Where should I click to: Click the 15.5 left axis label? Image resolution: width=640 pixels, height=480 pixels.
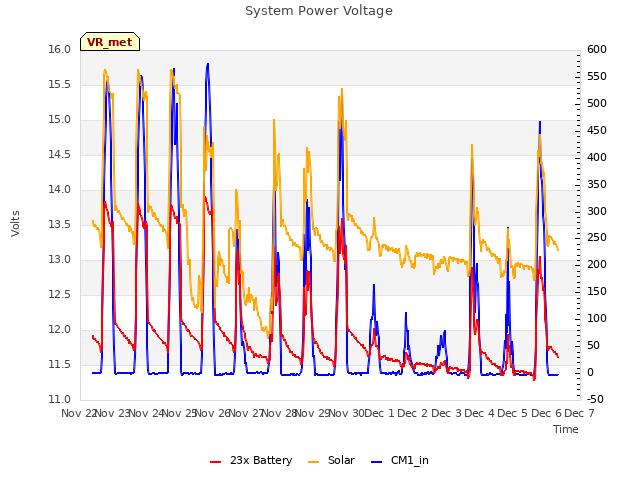[60, 84]
